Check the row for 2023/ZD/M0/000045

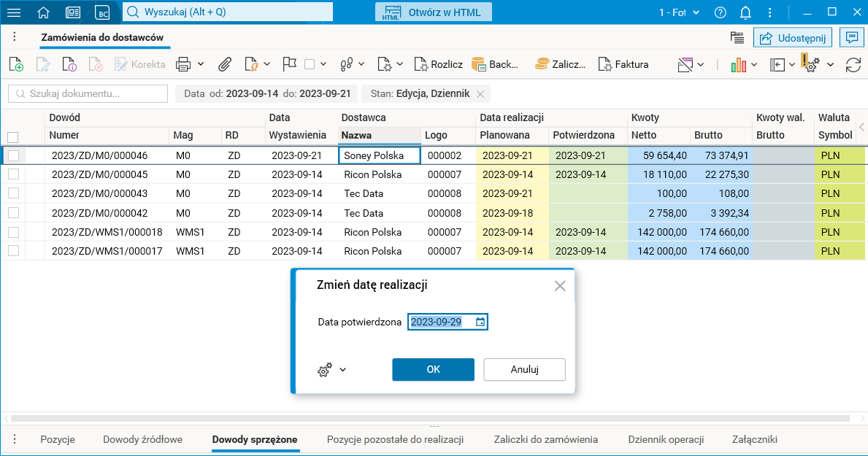click(14, 174)
